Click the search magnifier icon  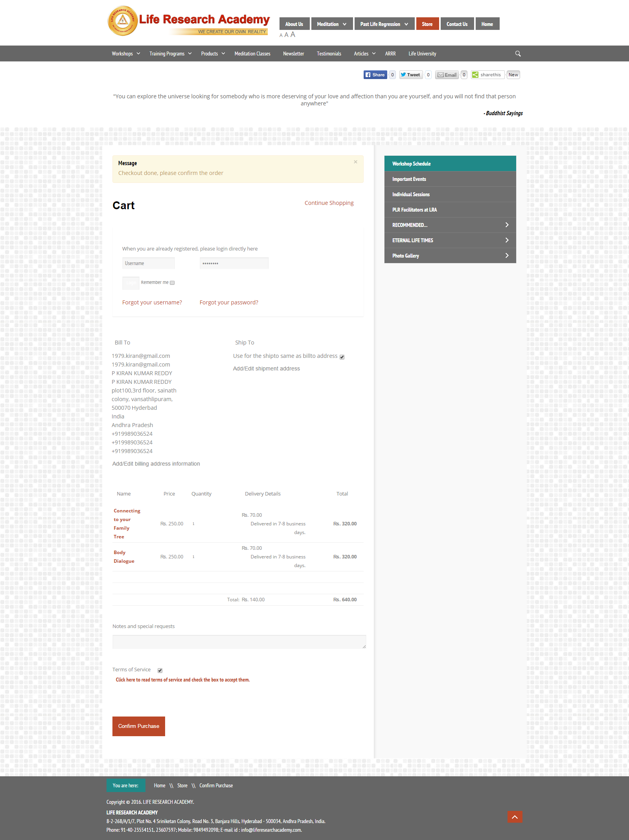tap(518, 53)
